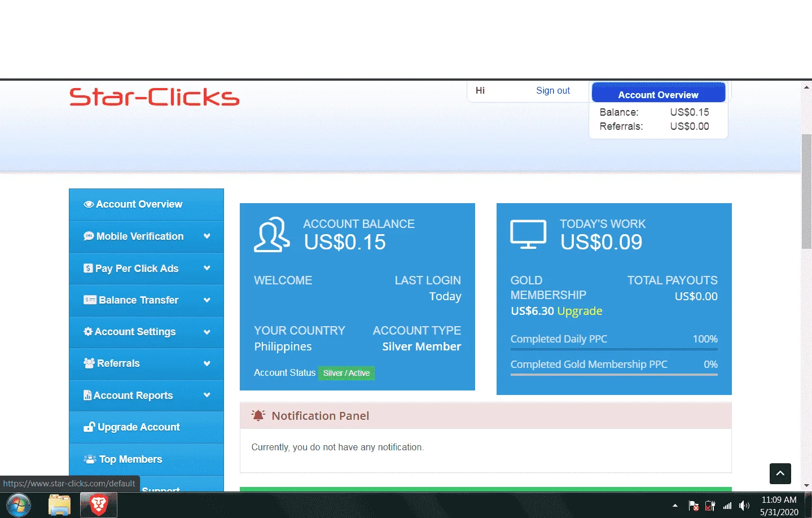Expand the Mobile Verification submenu arrow

pyautogui.click(x=207, y=236)
